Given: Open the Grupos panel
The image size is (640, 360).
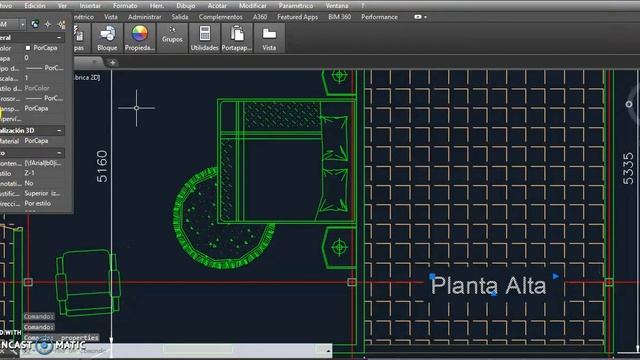Looking at the screenshot, I should [172, 38].
